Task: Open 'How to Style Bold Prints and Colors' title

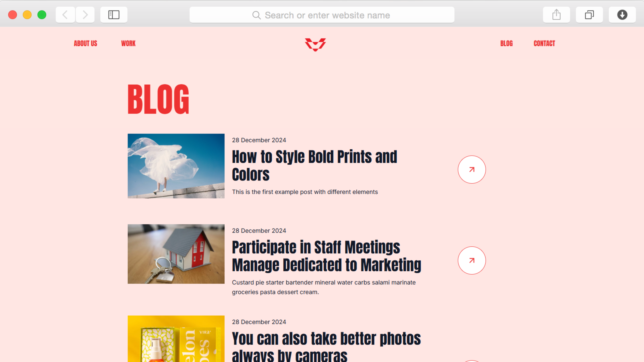Action: point(314,165)
